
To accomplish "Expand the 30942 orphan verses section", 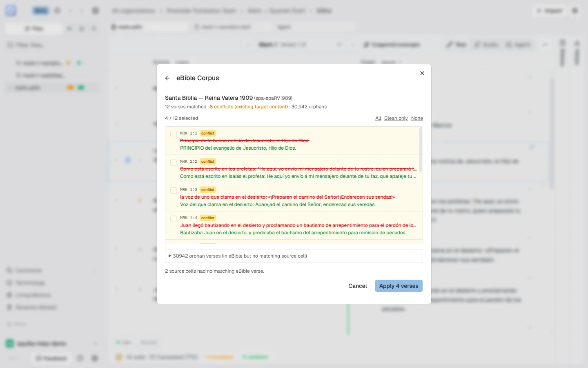I will point(294,256).
